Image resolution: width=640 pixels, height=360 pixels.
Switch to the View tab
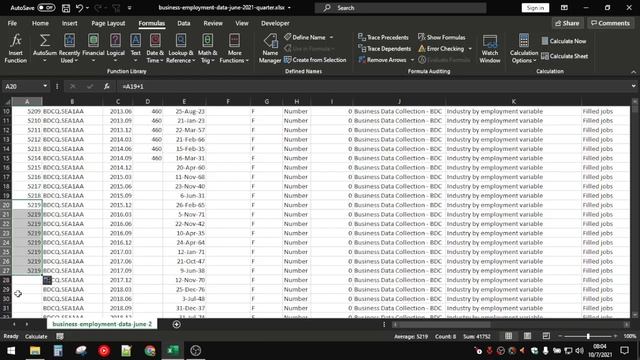(x=242, y=23)
